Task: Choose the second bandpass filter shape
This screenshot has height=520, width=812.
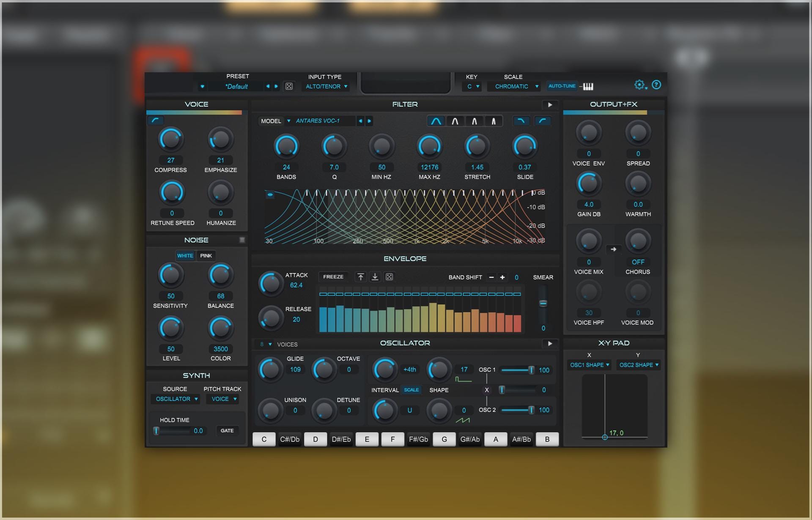Action: coord(455,121)
